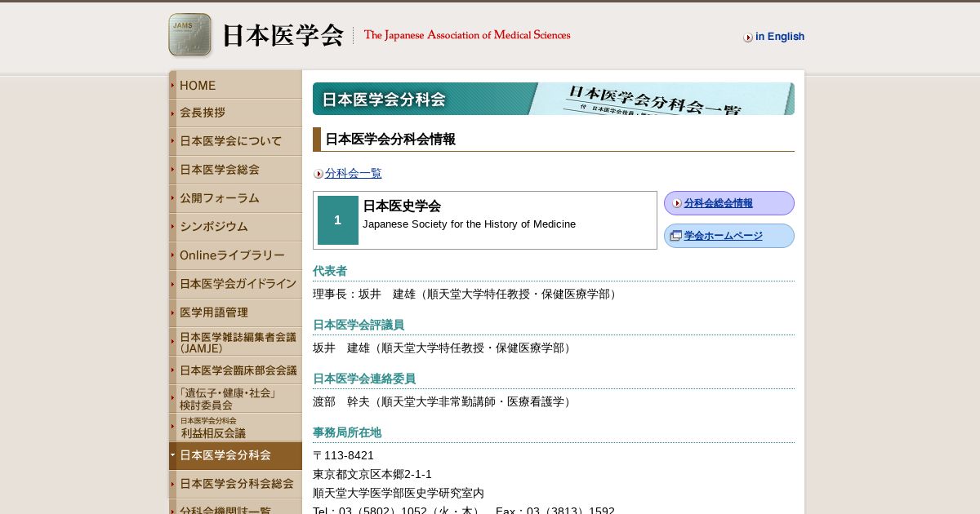Click the 日本医学会分科会 header banner

pos(554,99)
